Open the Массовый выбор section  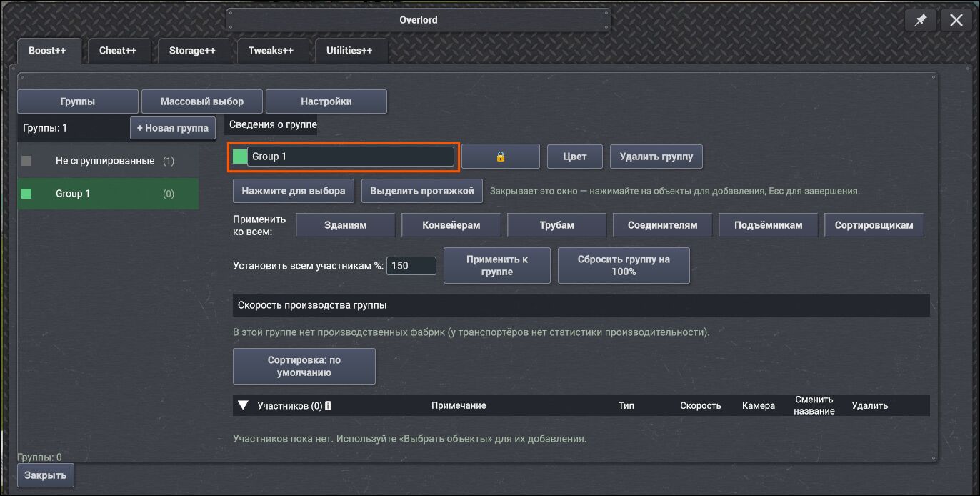tap(202, 101)
